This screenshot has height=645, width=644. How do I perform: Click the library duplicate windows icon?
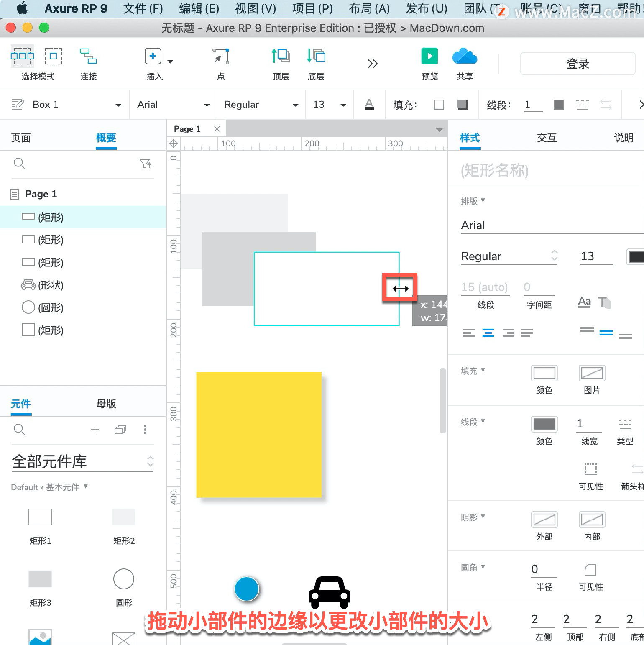(x=120, y=430)
